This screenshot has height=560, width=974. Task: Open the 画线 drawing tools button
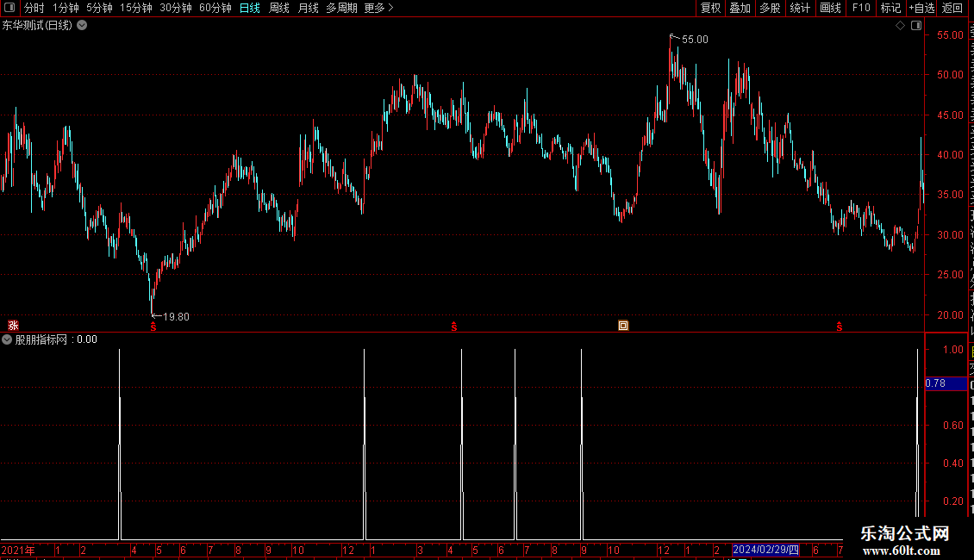pyautogui.click(x=831, y=8)
